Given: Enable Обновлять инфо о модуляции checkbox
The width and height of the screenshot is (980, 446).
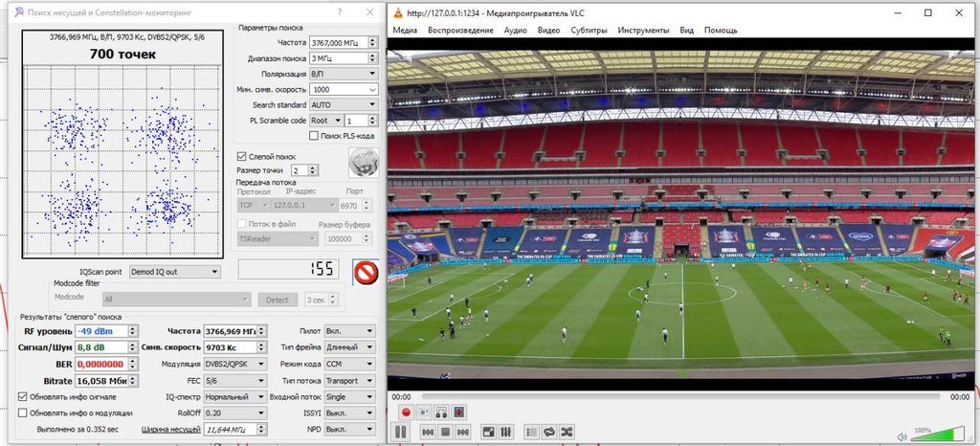Looking at the screenshot, I should click(23, 413).
